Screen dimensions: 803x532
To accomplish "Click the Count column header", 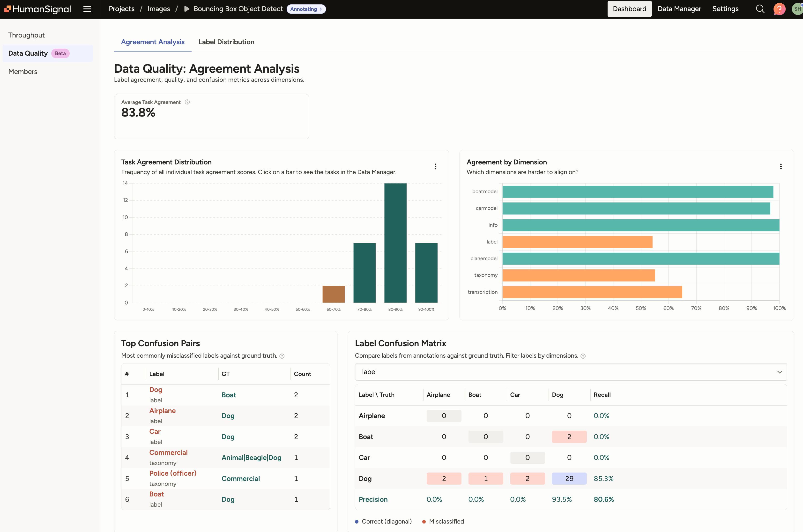I will (x=302, y=374).
